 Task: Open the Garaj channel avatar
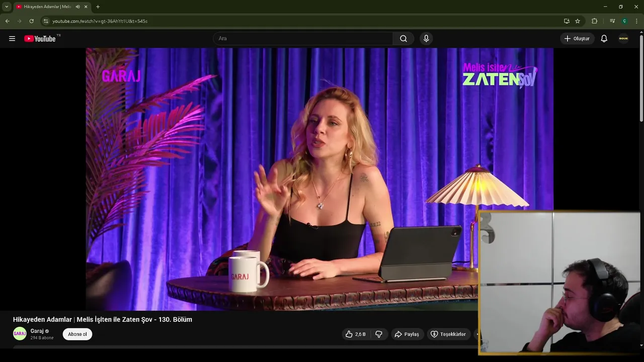(20, 334)
